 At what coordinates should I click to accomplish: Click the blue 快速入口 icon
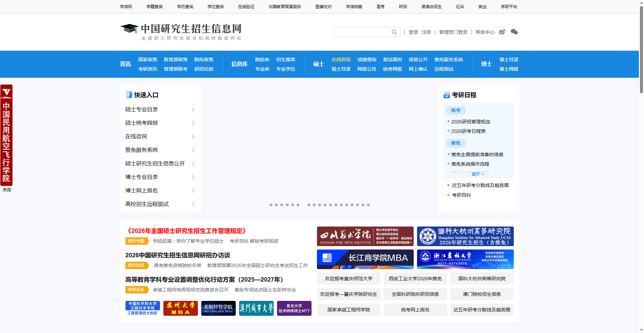click(x=129, y=95)
